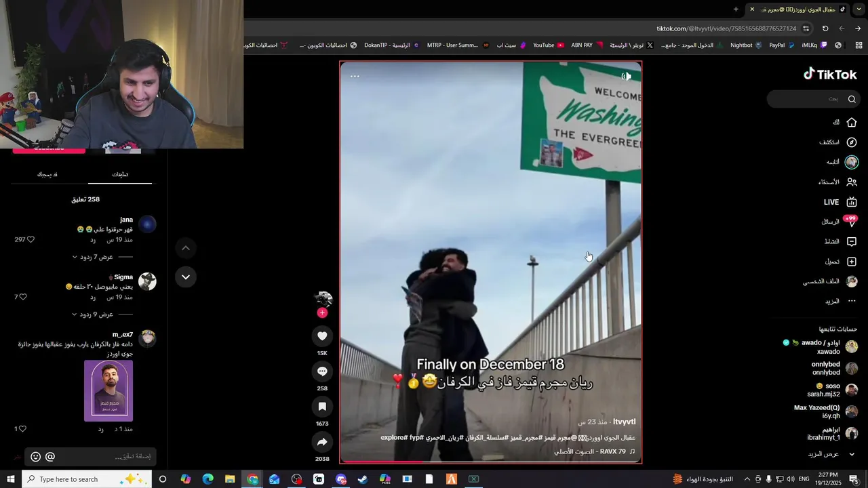Select the TikTok browser tab
This screenshot has width=868, height=488.
pos(797,9)
